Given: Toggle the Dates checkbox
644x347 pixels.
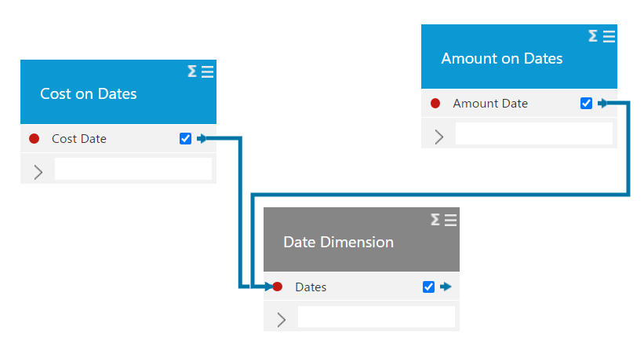Looking at the screenshot, I should click(428, 287).
